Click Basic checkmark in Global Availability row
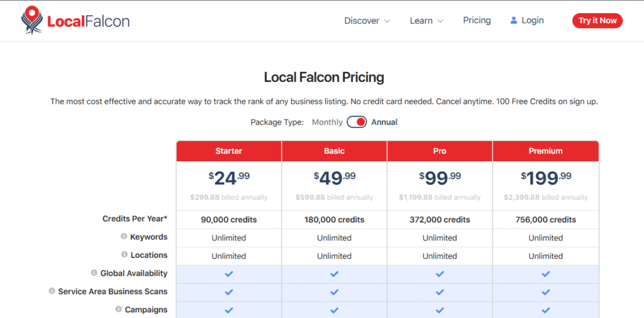The image size is (644, 318). 335,273
